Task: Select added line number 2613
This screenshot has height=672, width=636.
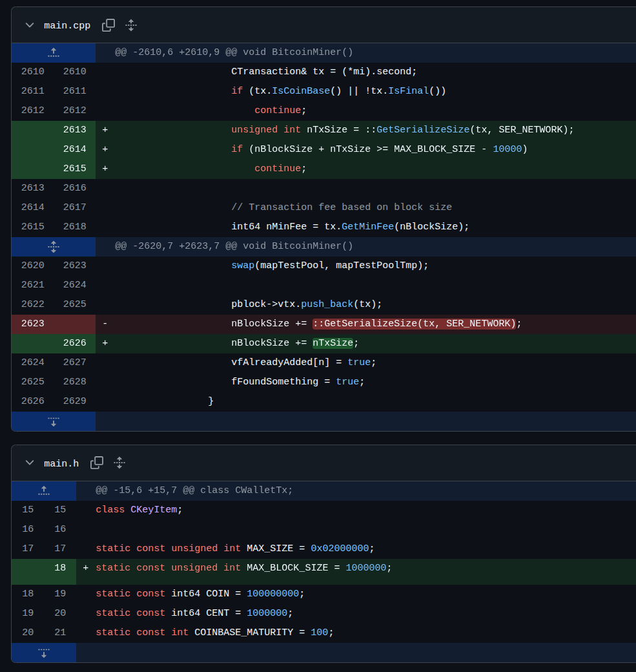Action: point(74,130)
